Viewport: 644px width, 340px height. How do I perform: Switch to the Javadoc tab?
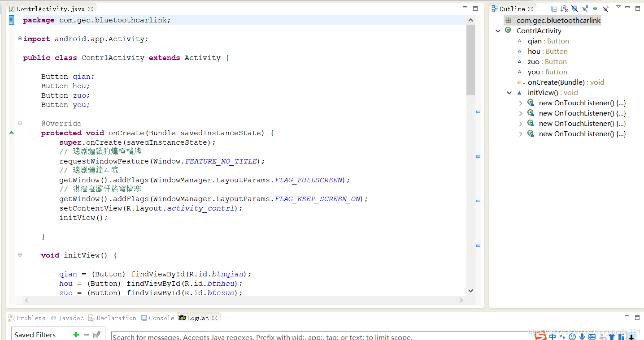[x=67, y=318]
